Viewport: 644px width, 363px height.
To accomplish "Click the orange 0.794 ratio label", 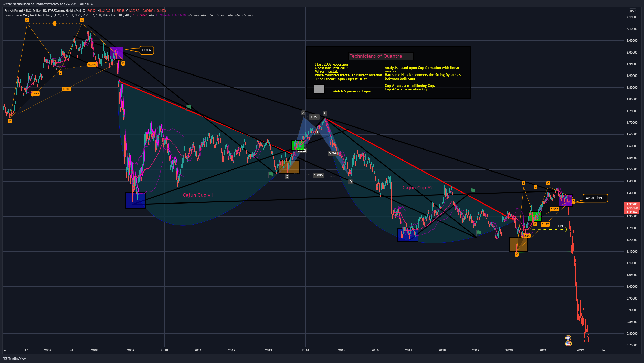I will [92, 65].
